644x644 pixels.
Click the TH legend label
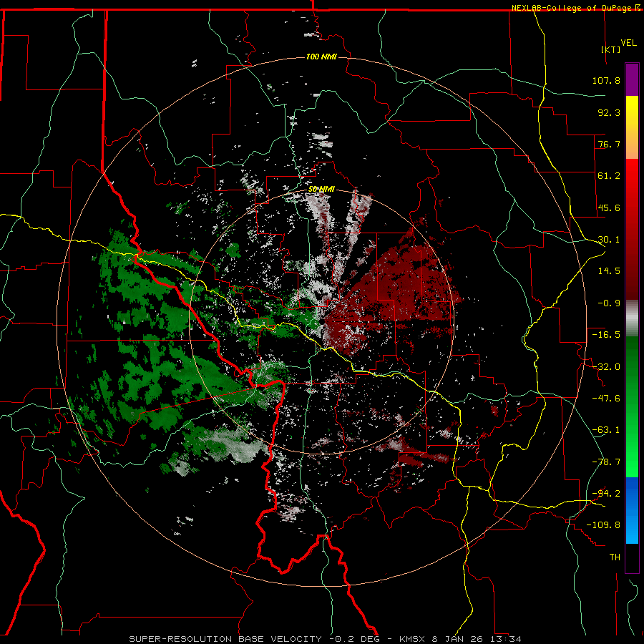pyautogui.click(x=615, y=557)
